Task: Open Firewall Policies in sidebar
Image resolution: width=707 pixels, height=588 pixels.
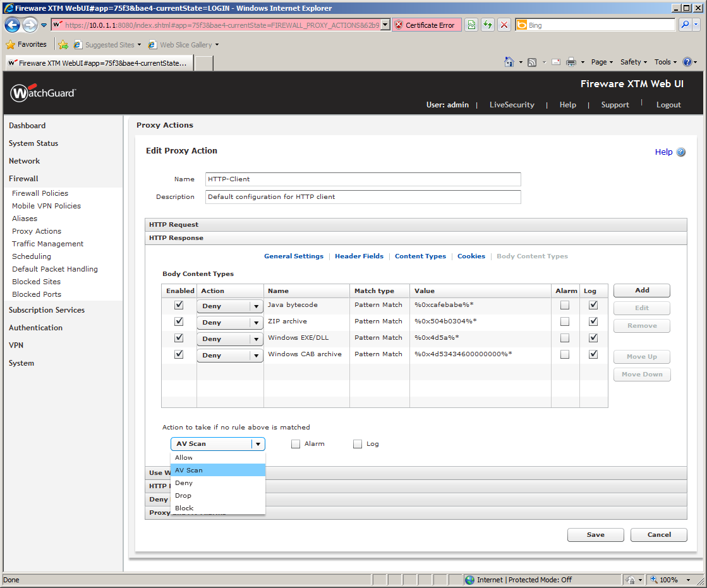Action: coord(40,193)
